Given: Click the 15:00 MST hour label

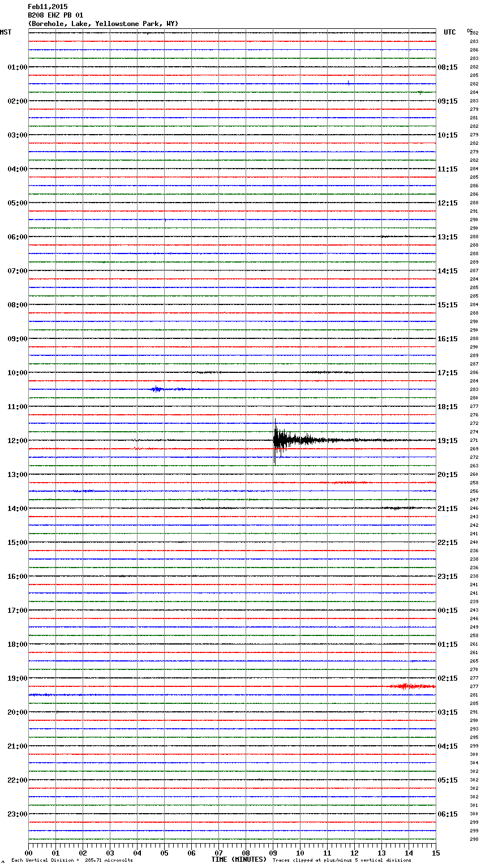Looking at the screenshot, I should pos(18,543).
